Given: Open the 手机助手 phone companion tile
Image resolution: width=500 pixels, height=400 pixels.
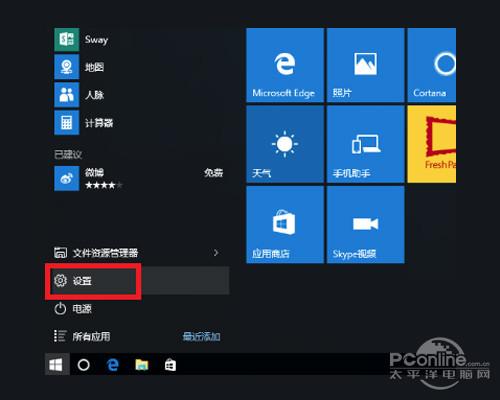Looking at the screenshot, I should pyautogui.click(x=366, y=144).
